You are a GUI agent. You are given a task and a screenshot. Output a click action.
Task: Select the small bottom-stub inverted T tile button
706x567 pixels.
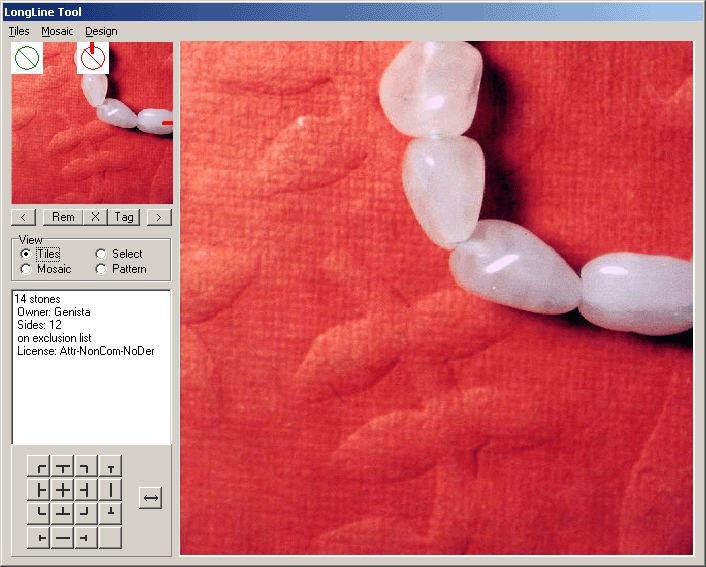click(110, 514)
